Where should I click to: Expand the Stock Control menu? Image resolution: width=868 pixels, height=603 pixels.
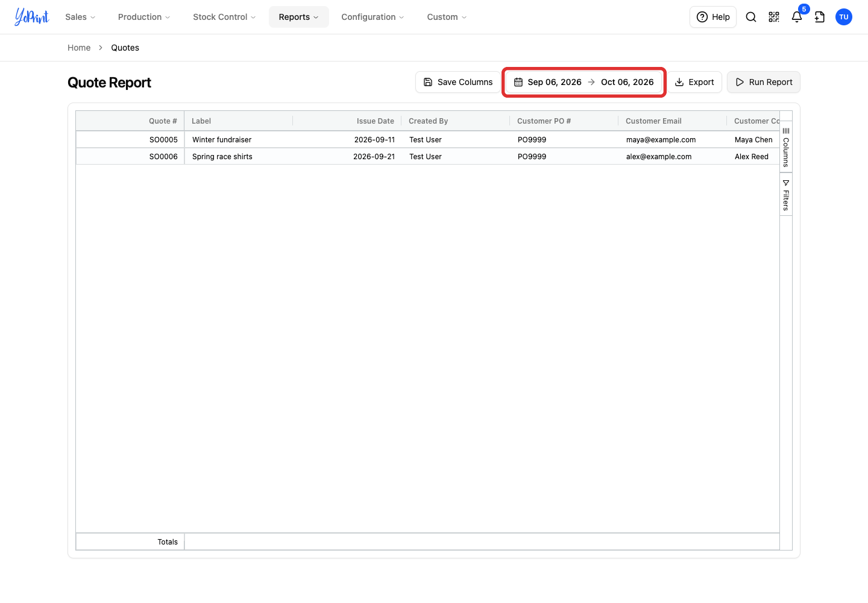point(224,17)
